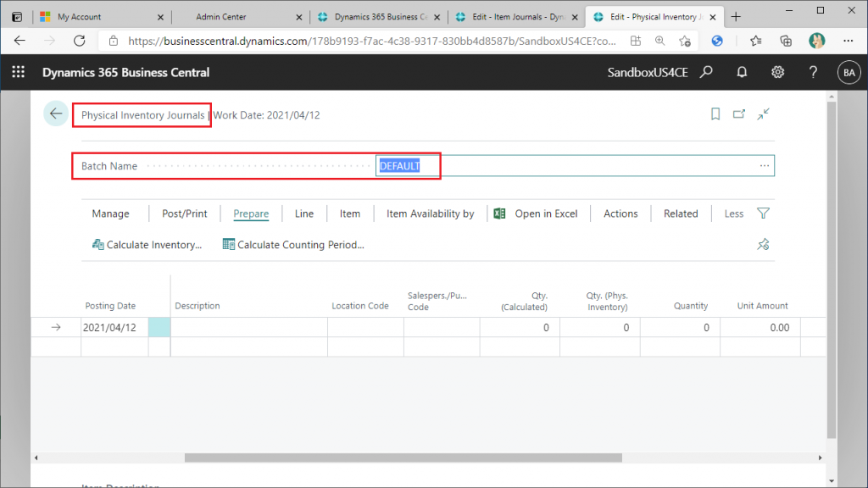Open the app launcher waffle menu
This screenshot has width=868, height=488.
point(19,72)
